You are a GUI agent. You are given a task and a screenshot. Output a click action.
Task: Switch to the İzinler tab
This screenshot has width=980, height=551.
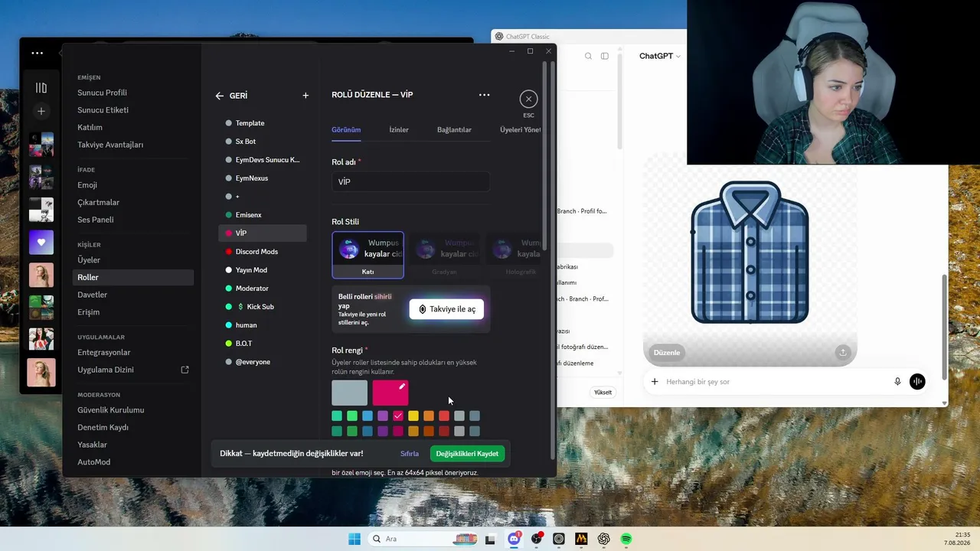pos(399,130)
